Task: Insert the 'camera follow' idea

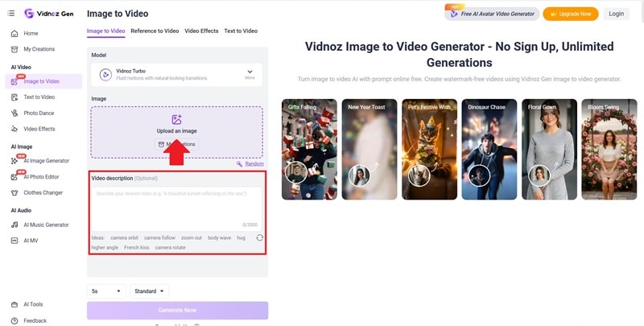Action: (x=159, y=237)
